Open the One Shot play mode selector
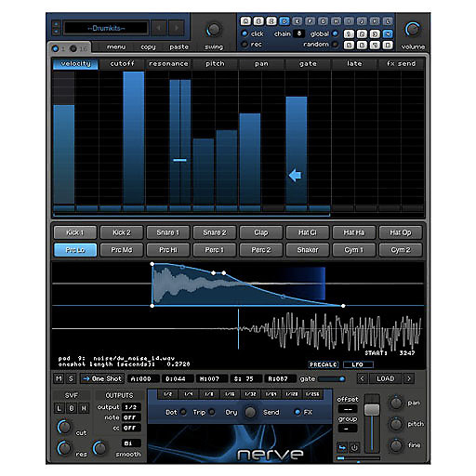Screen dimensions: 476x476 coord(102,378)
